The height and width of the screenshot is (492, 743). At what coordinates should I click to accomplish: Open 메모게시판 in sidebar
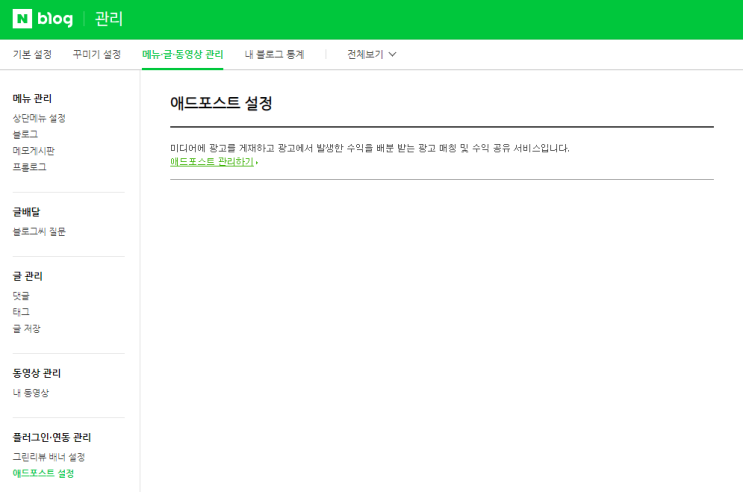[34, 151]
